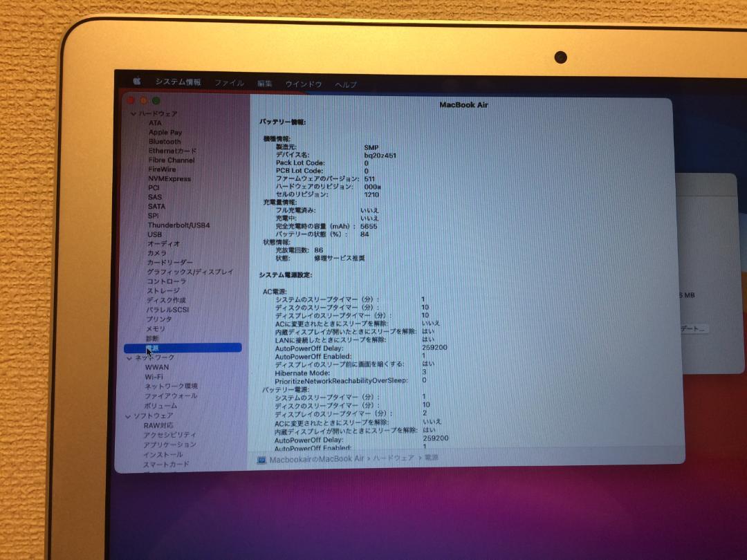Select ATA in the sidebar

click(x=155, y=123)
